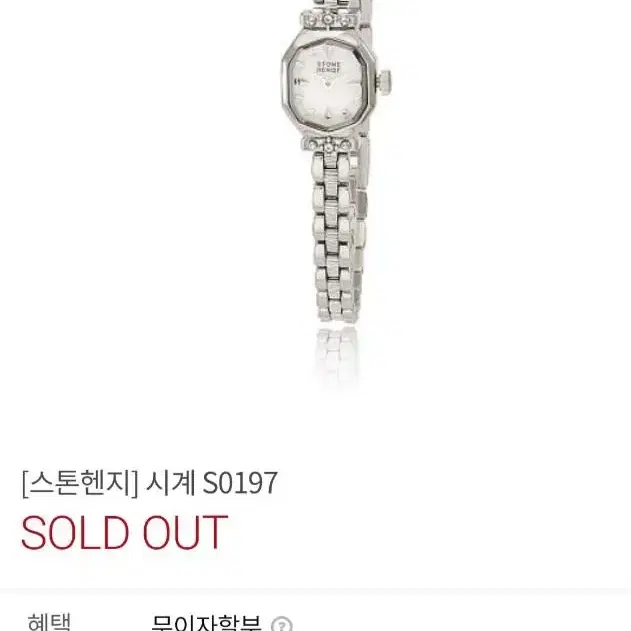
Task: Tap the nine o'clock marker on the dial
Action: (x=299, y=81)
